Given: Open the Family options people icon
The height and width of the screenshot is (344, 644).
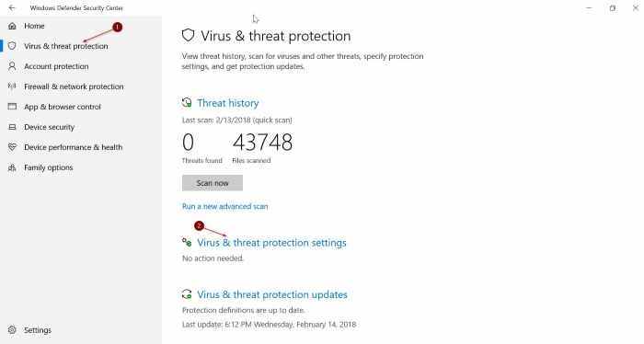Looking at the screenshot, I should (x=12, y=167).
